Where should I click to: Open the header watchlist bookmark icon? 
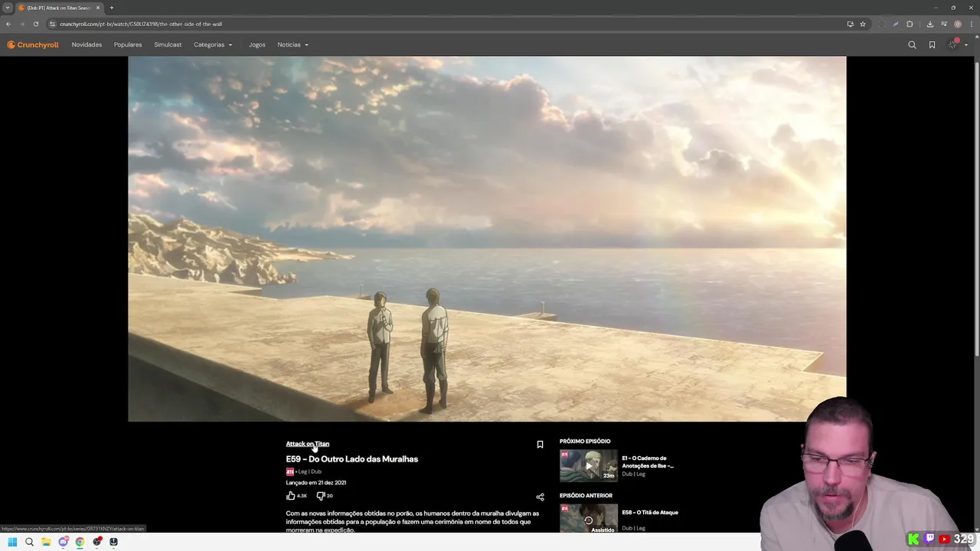coord(932,44)
